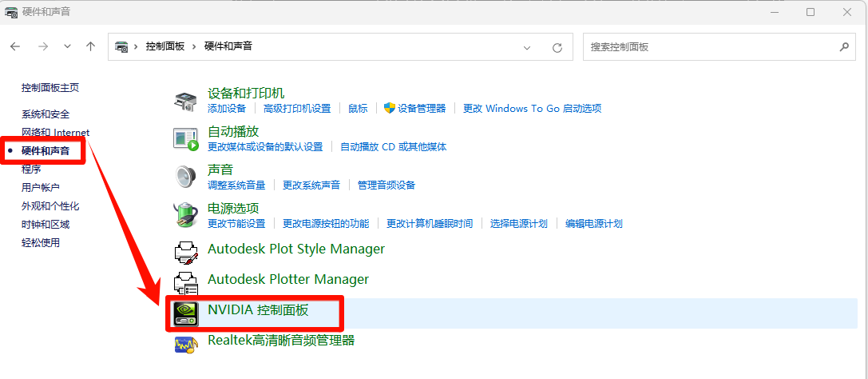Open 时钟和区域 category
This screenshot has width=868, height=379.
[46, 225]
